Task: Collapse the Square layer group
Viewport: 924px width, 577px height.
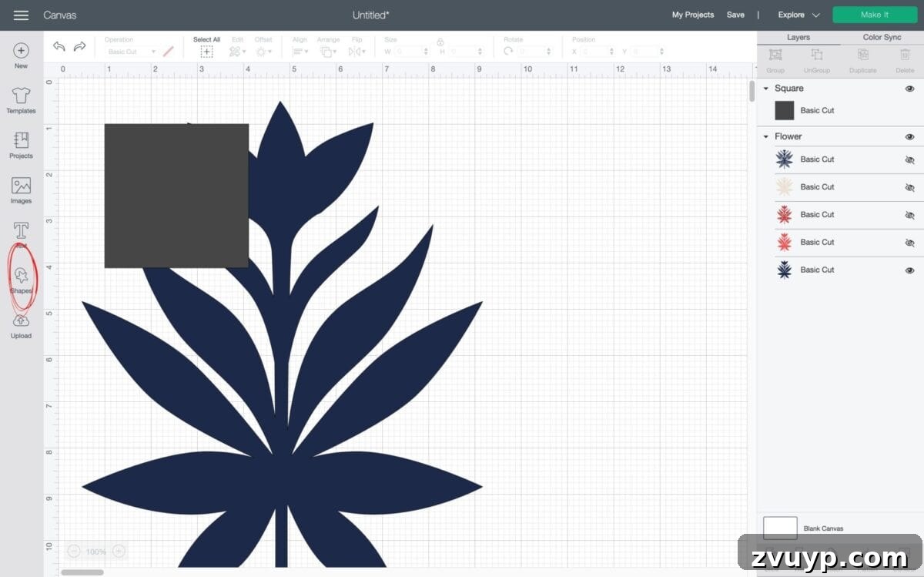Action: coord(765,89)
